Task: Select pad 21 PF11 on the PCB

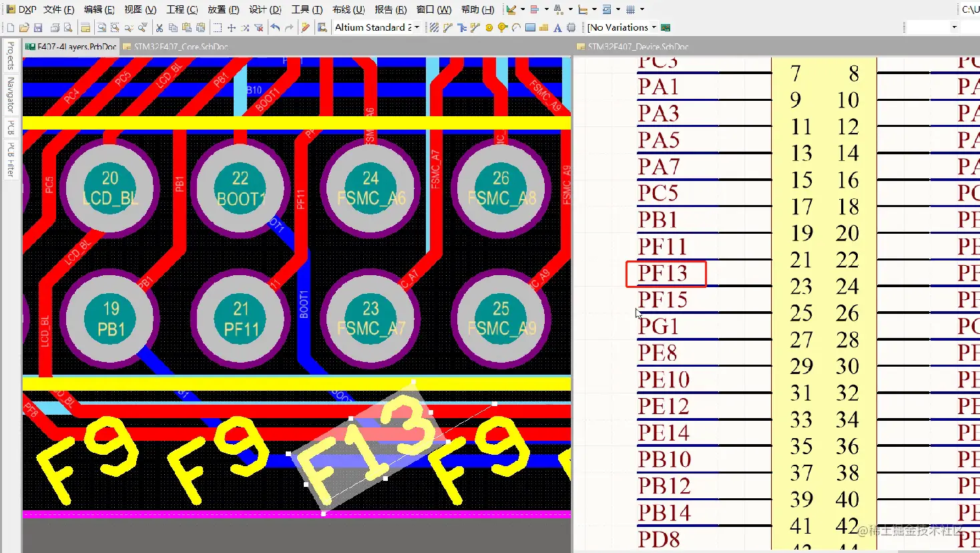Action: click(240, 319)
